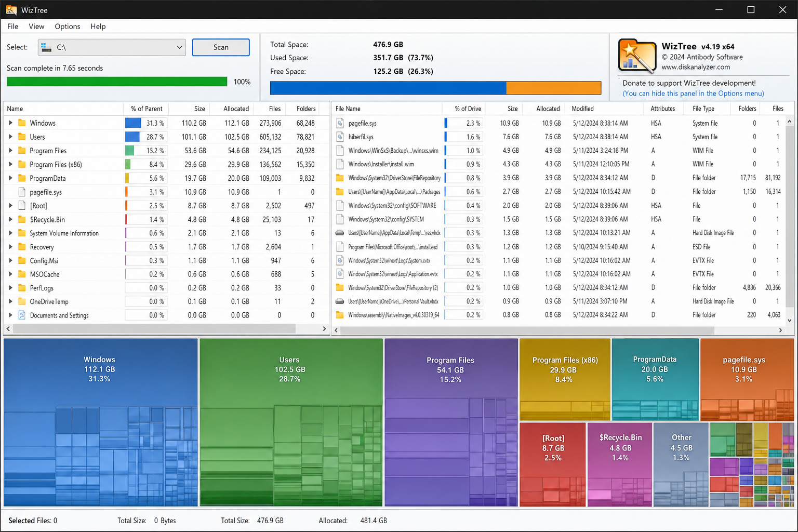
Task: Click the Program Files (x86) folder icon
Action: (22, 164)
